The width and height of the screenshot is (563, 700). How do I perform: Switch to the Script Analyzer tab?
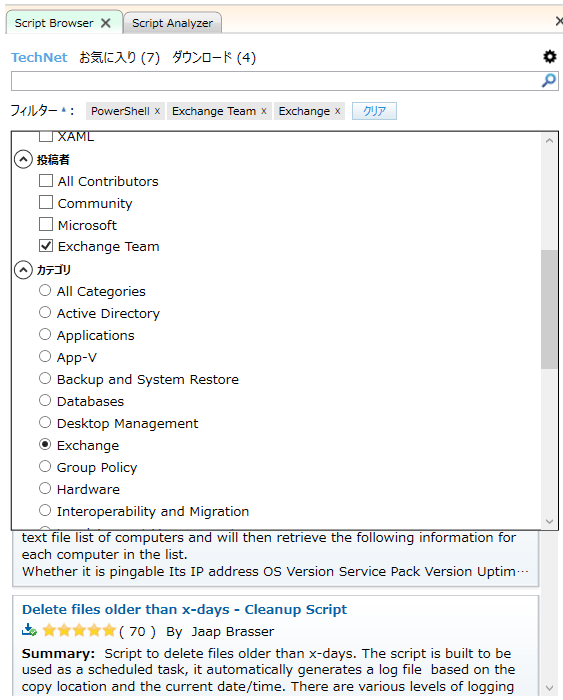coord(172,23)
